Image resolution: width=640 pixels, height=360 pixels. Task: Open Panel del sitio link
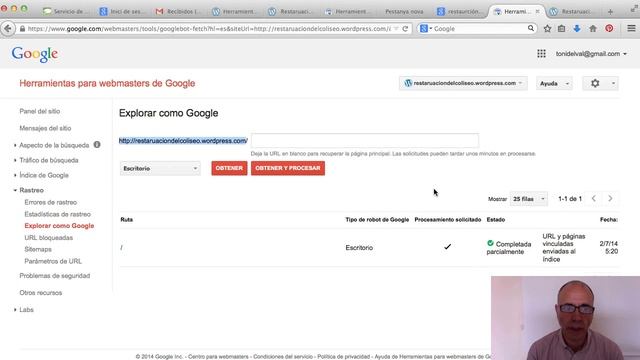40,111
